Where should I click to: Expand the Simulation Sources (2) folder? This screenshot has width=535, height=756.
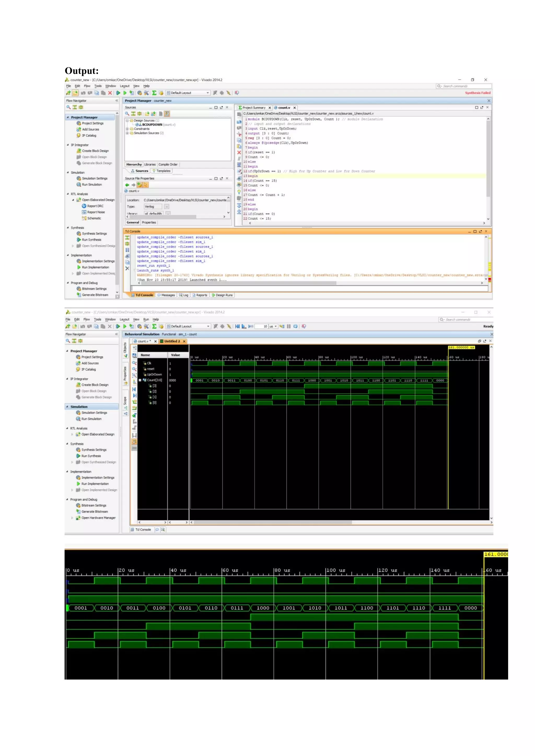point(127,133)
